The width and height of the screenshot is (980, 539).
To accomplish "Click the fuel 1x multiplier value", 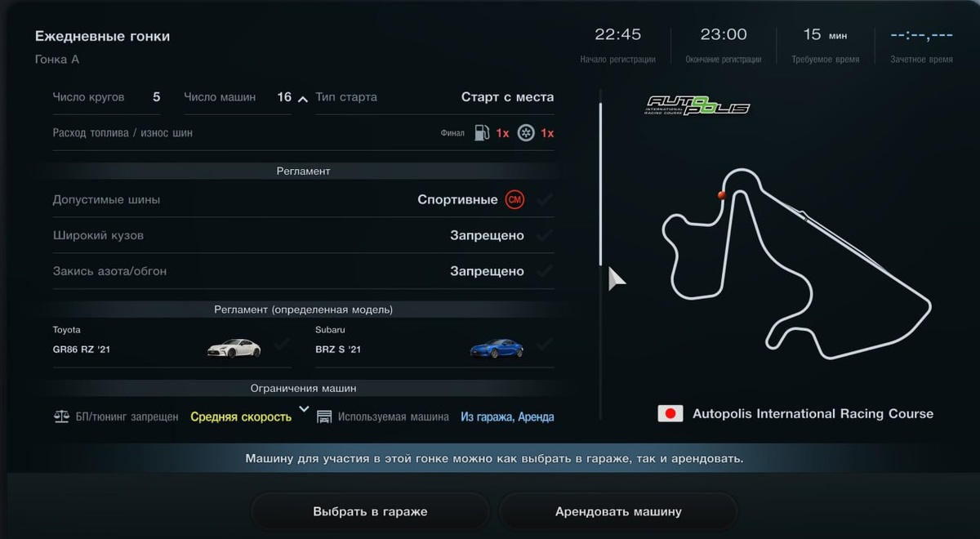I will point(502,132).
